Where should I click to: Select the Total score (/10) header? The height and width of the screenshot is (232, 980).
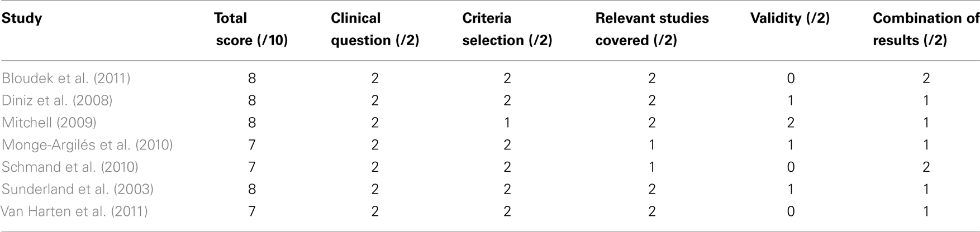[251, 29]
